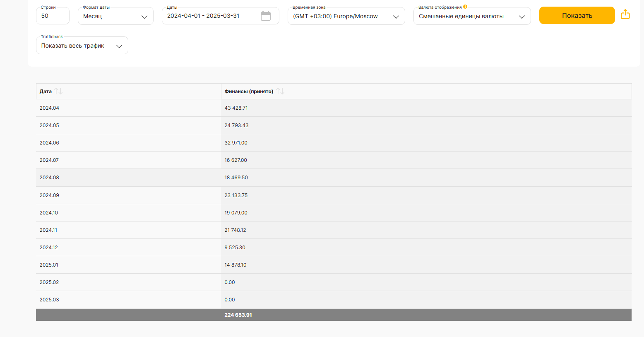Expand the Формат даты dropdown
This screenshot has width=644, height=337.
pos(115,16)
